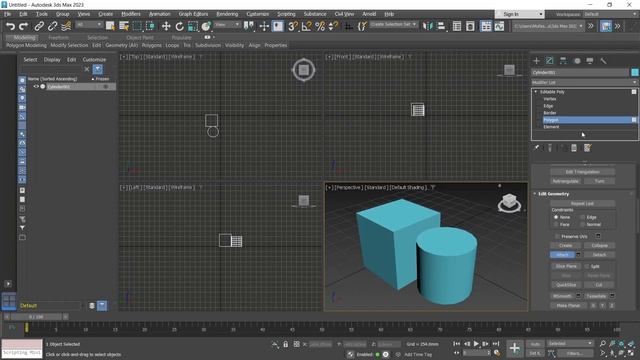This screenshot has width=640, height=360.
Task: Click the object name field Cylinder001
Action: pyautogui.click(x=580, y=72)
